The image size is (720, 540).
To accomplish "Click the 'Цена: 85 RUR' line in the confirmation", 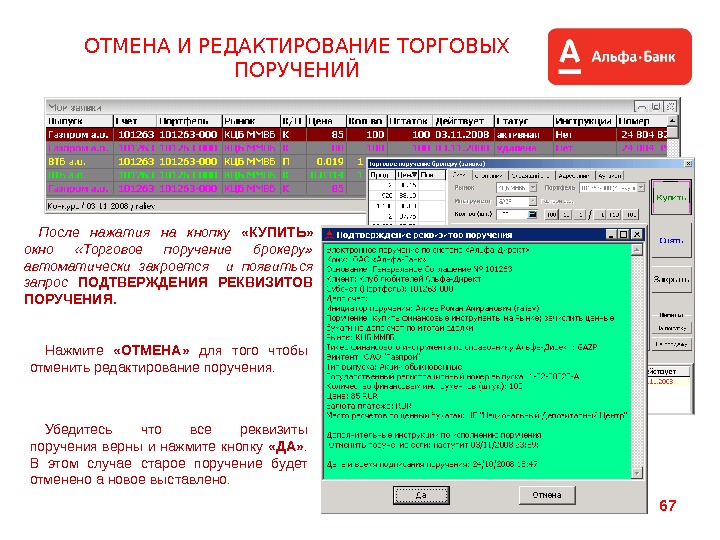I will [x=352, y=396].
